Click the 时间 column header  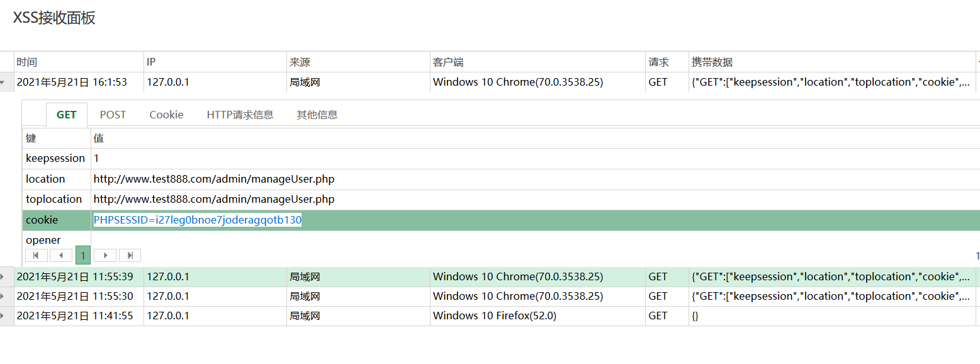pos(26,62)
